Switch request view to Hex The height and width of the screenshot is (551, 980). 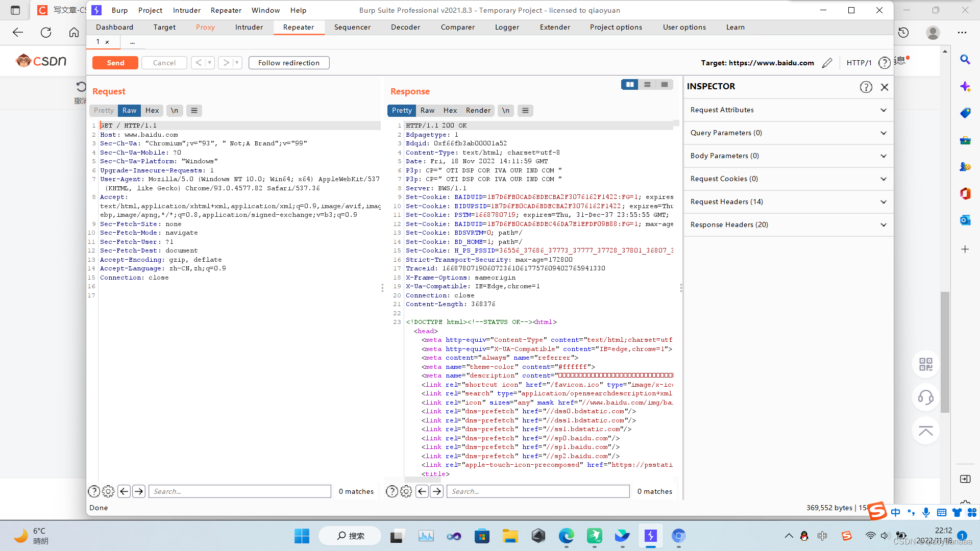(152, 110)
